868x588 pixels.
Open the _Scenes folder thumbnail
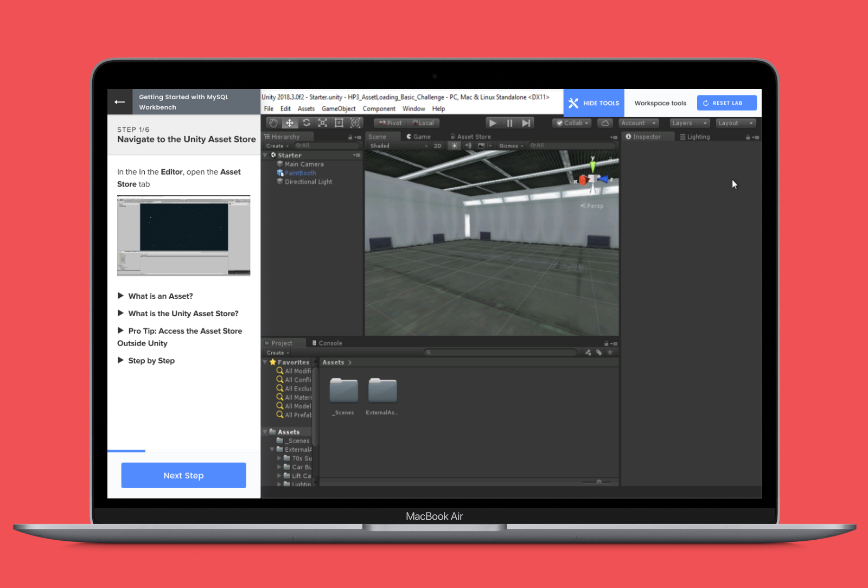(x=343, y=391)
